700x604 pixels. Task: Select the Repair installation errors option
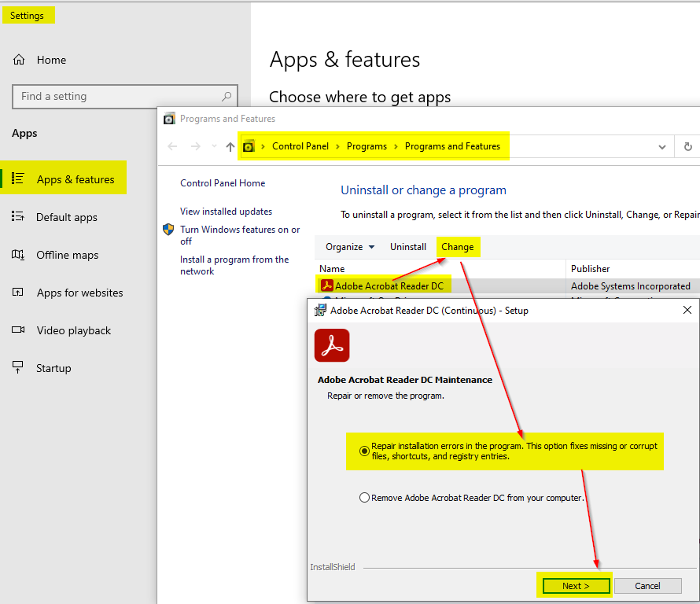(x=364, y=451)
